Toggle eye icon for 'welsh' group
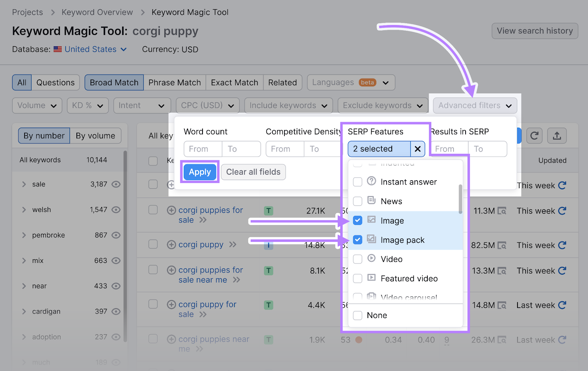 coord(116,210)
